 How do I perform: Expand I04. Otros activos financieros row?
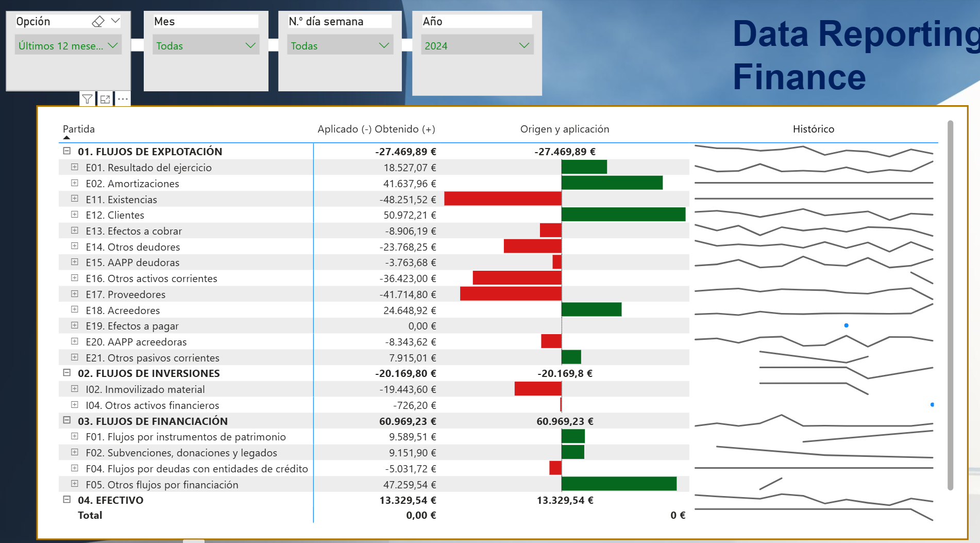pyautogui.click(x=75, y=405)
